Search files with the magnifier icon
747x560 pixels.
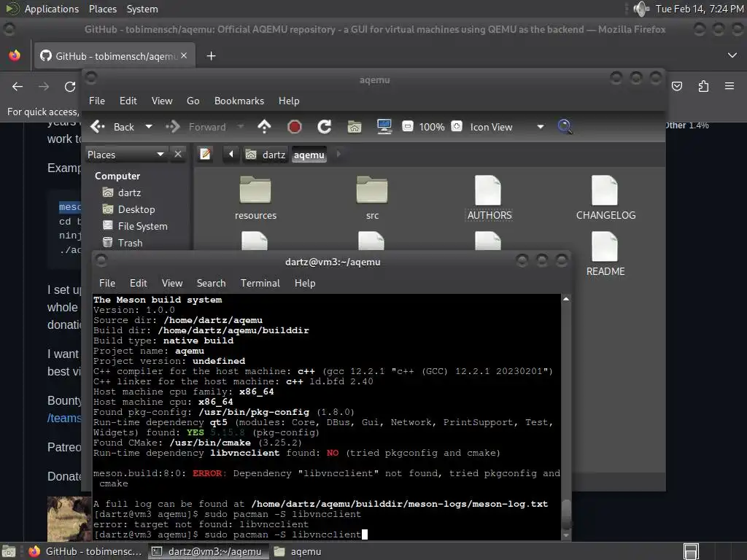coord(565,127)
